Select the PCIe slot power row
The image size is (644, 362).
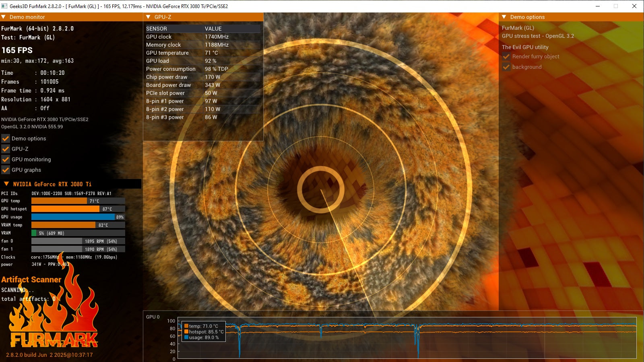tap(203, 93)
